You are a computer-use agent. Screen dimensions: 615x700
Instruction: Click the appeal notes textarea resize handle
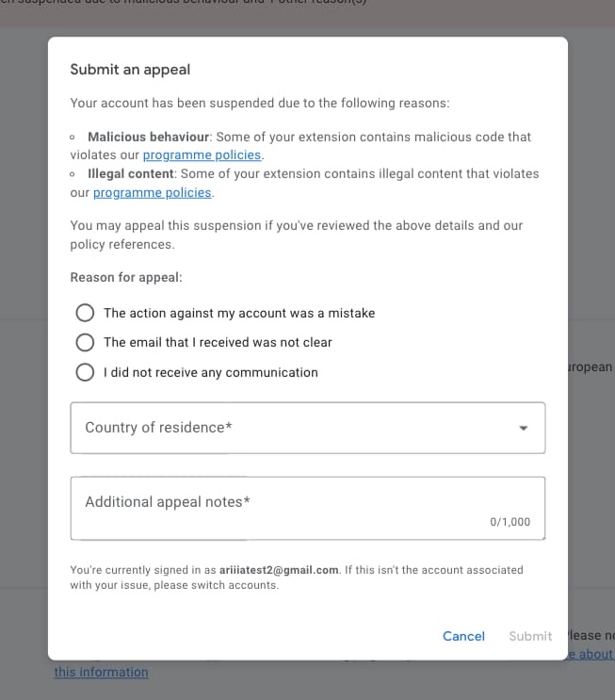[x=541, y=536]
